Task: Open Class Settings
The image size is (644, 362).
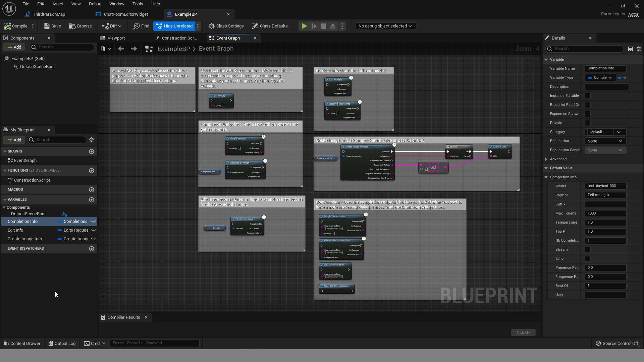Action: point(226,26)
